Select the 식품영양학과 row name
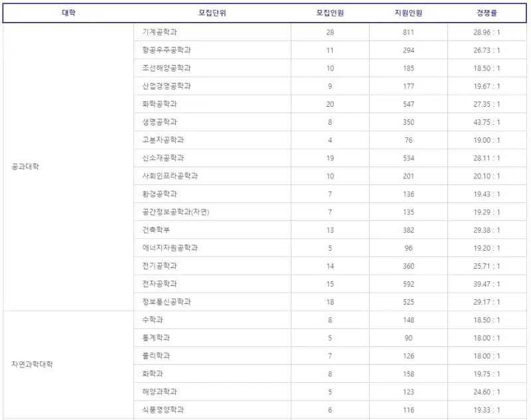 (x=163, y=409)
